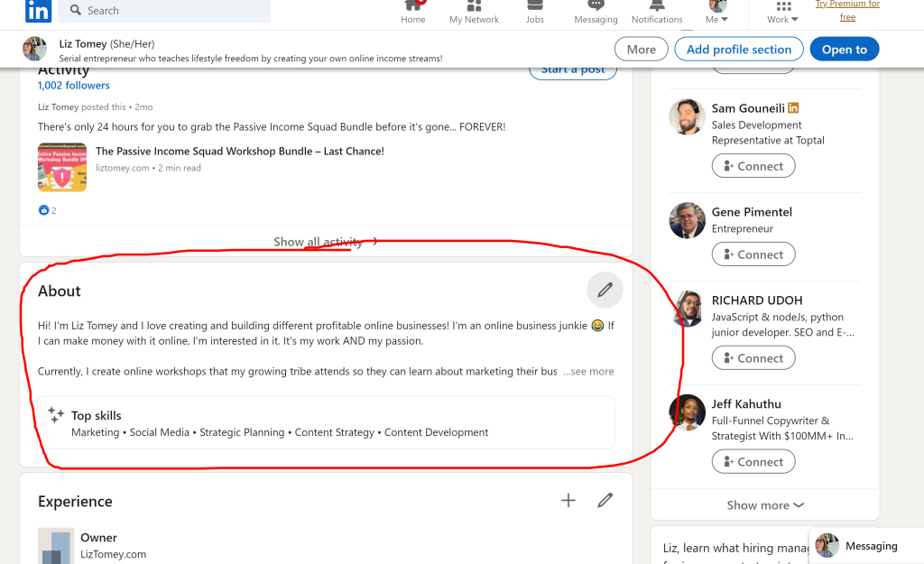Open the Top skills card

click(x=326, y=422)
